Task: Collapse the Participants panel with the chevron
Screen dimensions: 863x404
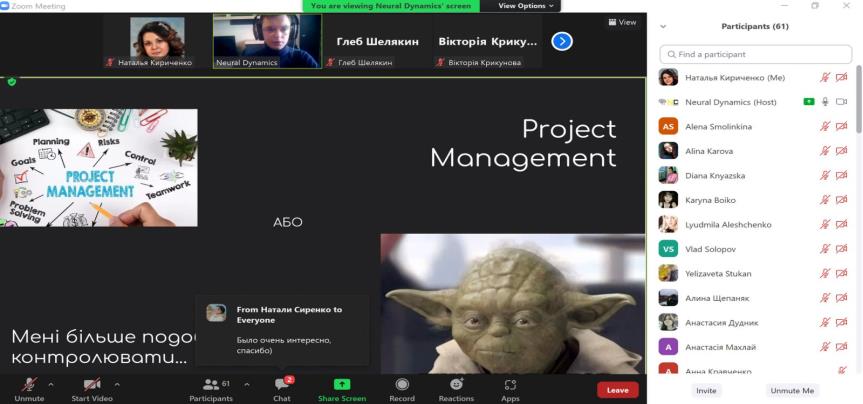Action: pos(663,26)
